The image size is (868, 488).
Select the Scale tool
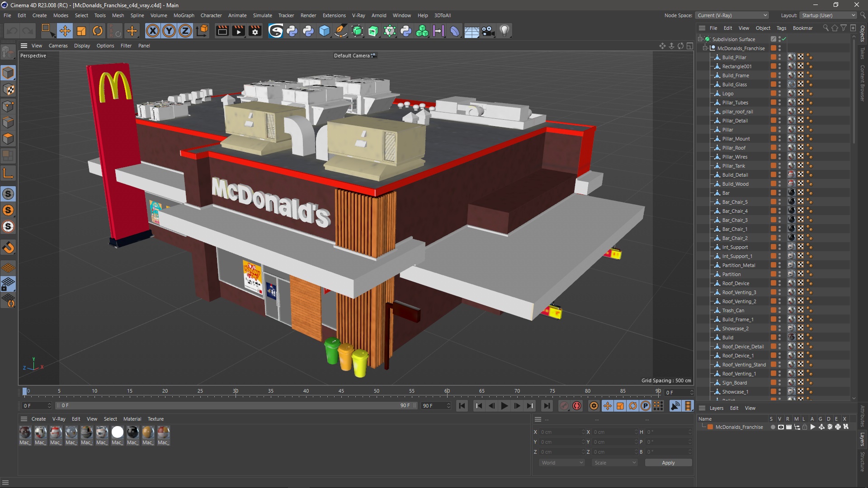pos(81,31)
